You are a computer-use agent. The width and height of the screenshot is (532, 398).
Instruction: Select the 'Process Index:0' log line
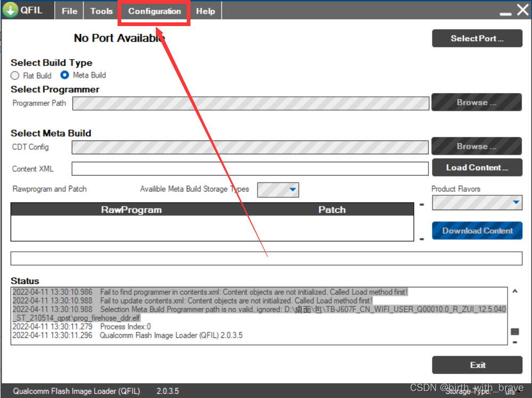tap(81, 326)
